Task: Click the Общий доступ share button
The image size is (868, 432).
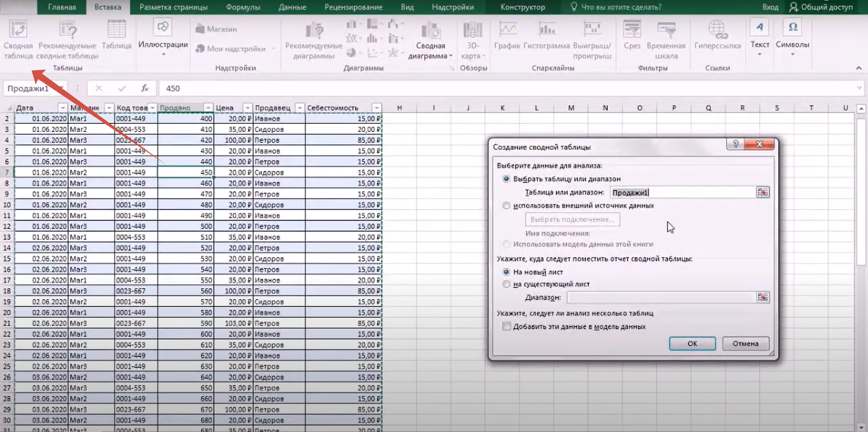Action: [821, 7]
